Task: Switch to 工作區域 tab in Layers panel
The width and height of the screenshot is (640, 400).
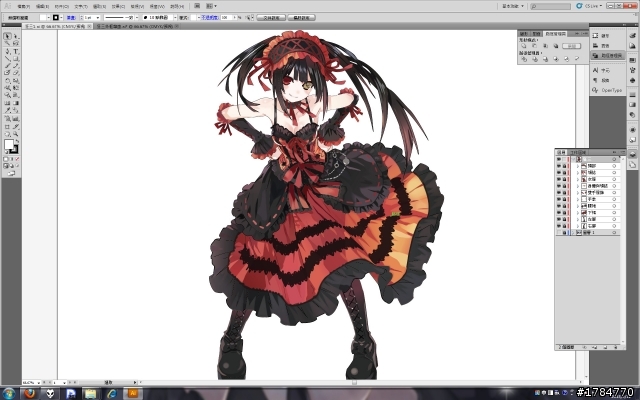Action: tap(578, 152)
